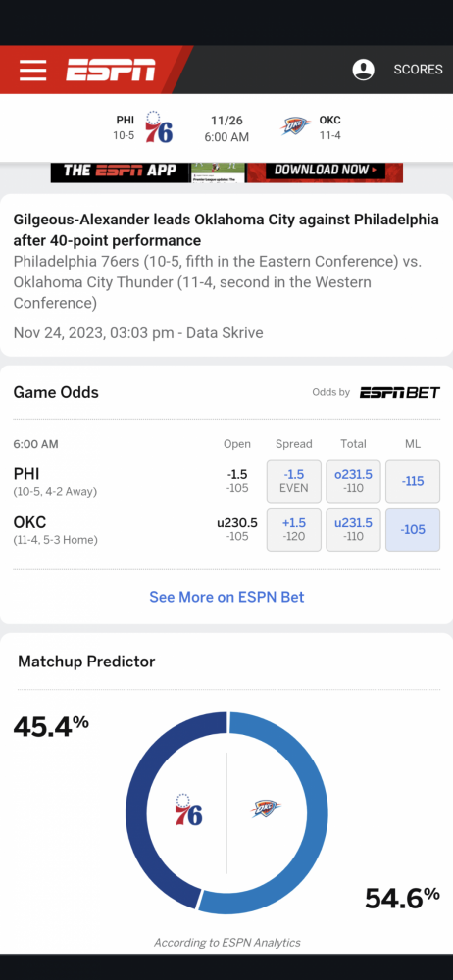453x980 pixels.
Task: Choose over o231.5 total bet
Action: tap(354, 481)
